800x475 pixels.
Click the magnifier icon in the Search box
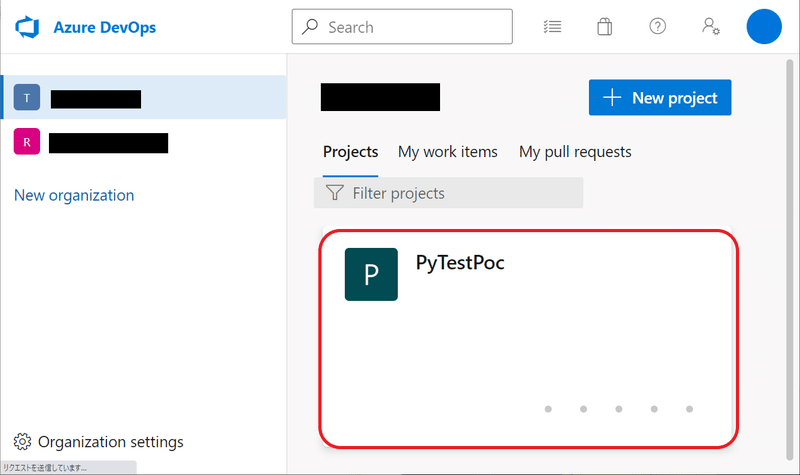click(x=310, y=27)
